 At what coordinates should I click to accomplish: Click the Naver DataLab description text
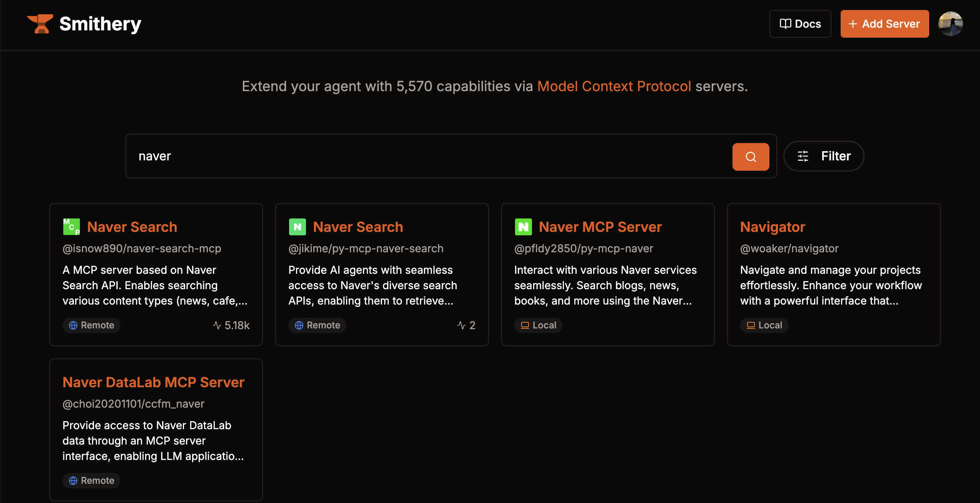coord(153,441)
